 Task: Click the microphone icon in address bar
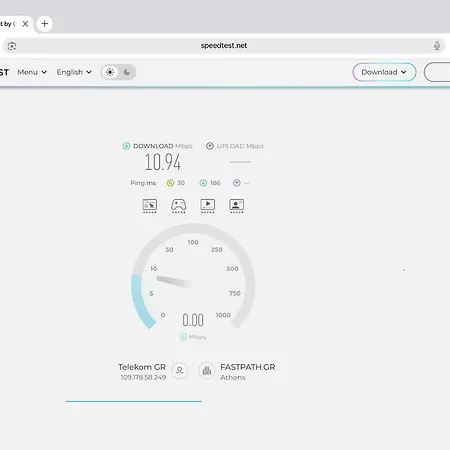437,46
